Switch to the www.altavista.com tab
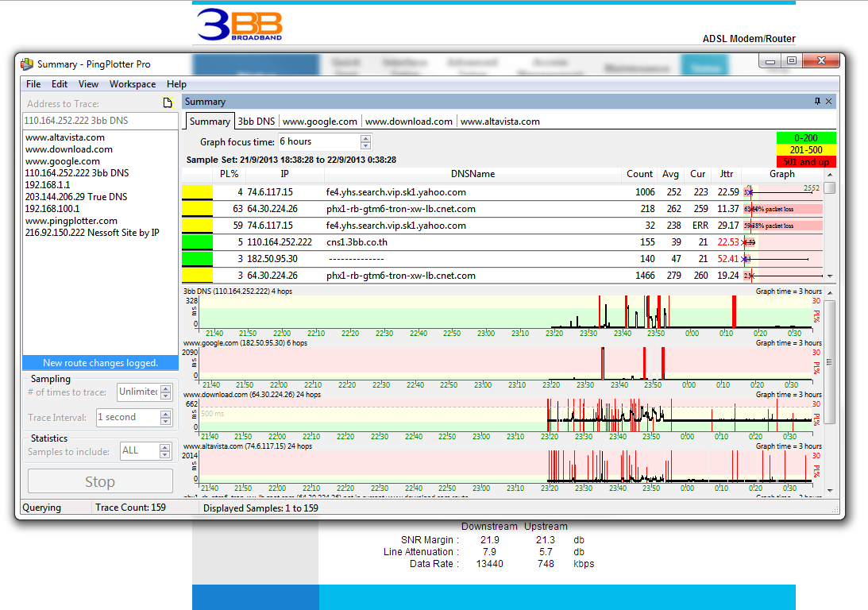 pyautogui.click(x=500, y=122)
